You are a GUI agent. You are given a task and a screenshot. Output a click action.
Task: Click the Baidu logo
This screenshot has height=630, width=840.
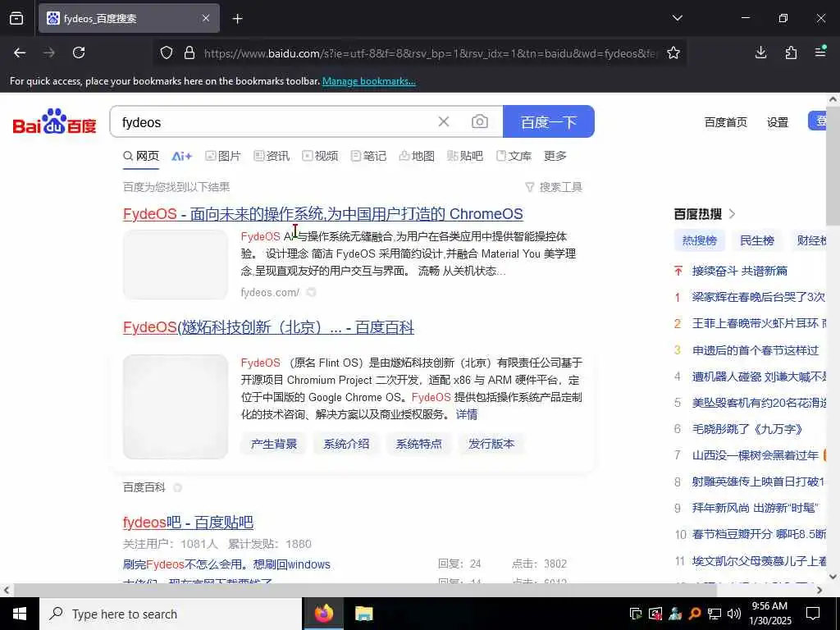pos(54,121)
